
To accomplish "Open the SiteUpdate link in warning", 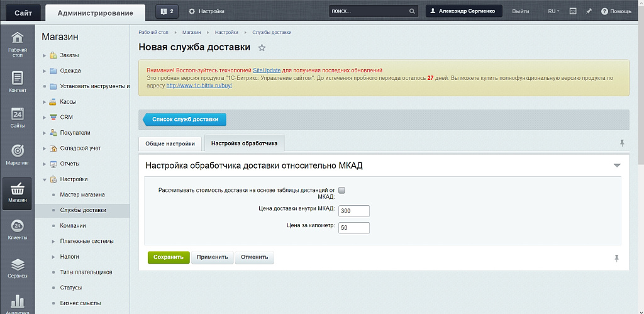I will point(267,70).
